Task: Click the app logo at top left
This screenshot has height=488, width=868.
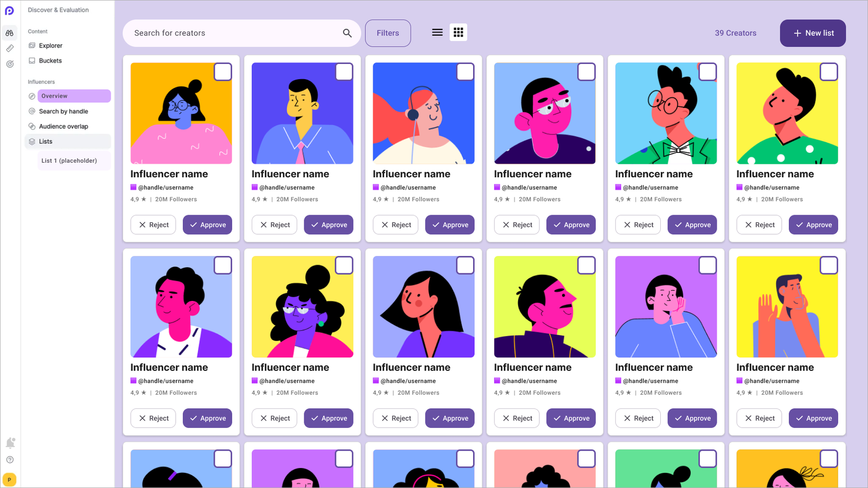Action: pos(10,10)
